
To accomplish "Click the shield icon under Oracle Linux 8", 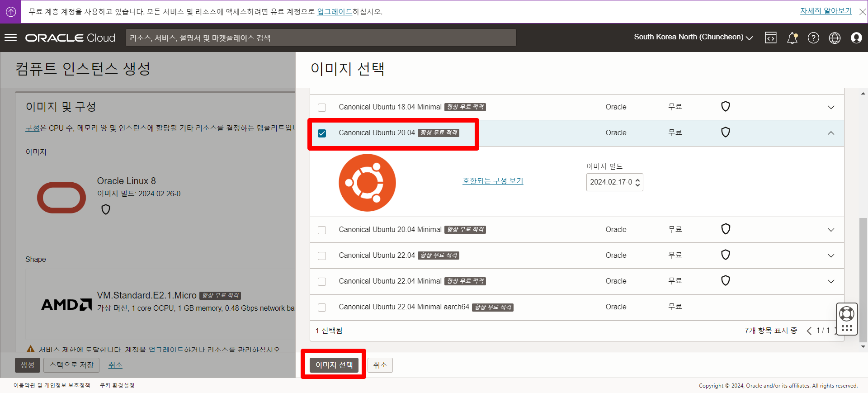I will pyautogui.click(x=105, y=209).
